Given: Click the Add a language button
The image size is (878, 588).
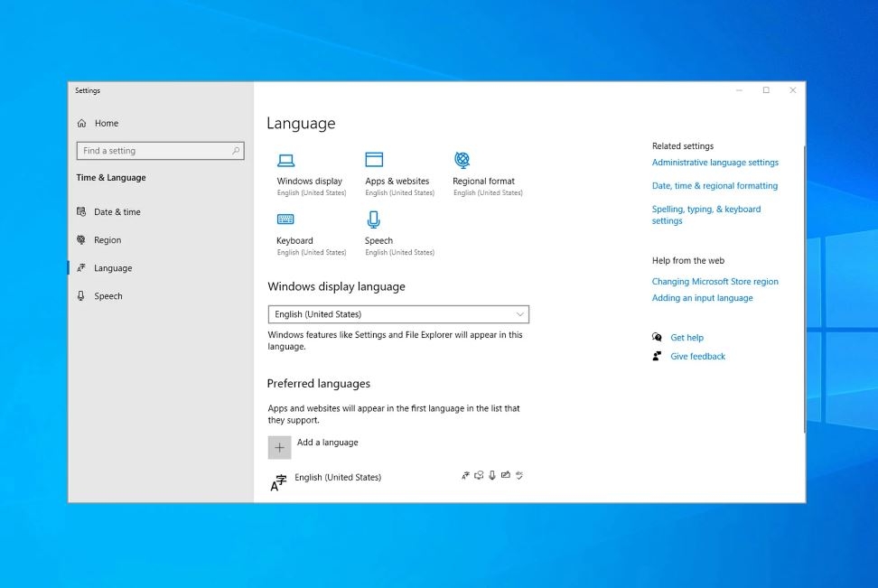Looking at the screenshot, I should [280, 446].
